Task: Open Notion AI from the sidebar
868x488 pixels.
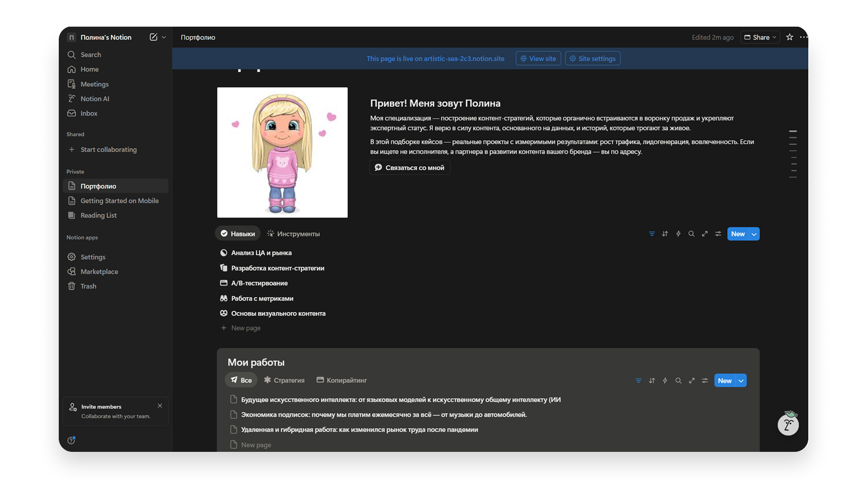Action: pos(94,99)
